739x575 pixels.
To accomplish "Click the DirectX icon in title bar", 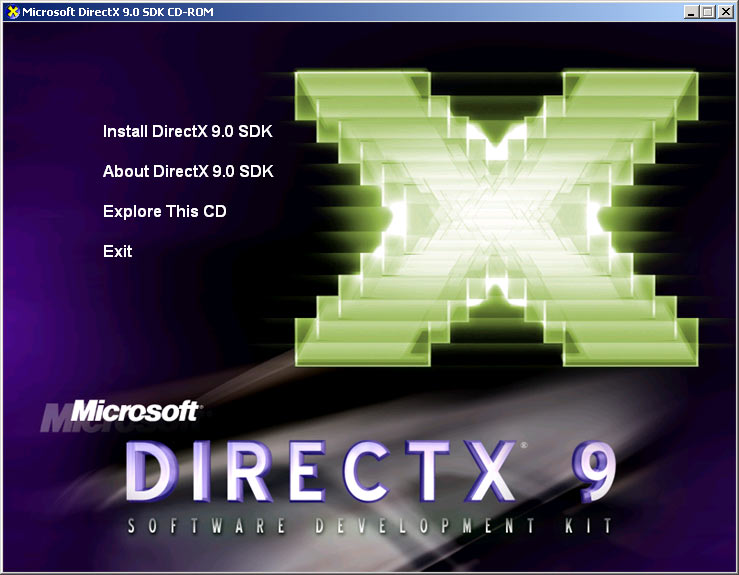I will [13, 12].
